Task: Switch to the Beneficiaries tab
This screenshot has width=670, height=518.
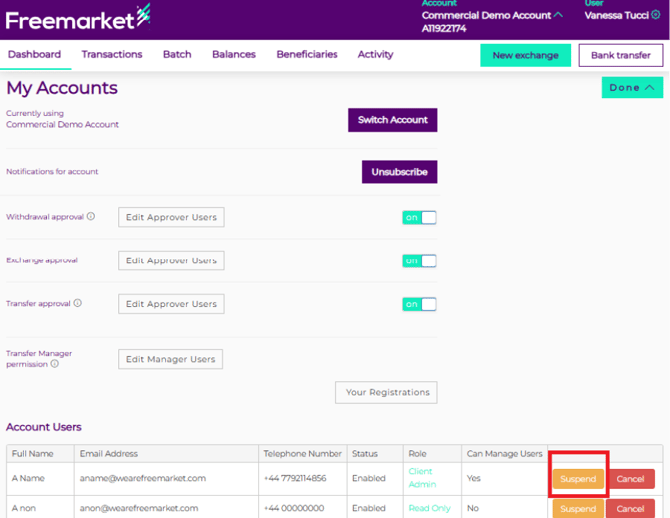Action: [x=306, y=54]
